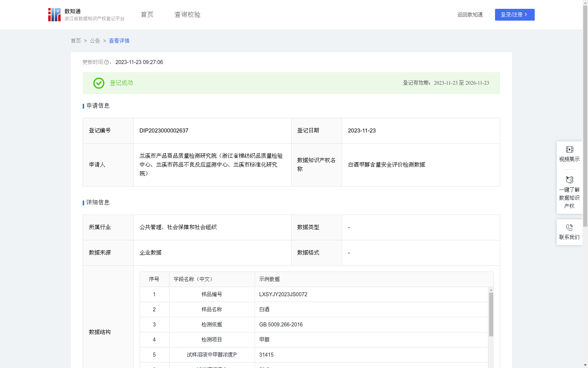
Task: Click the 数知通 logo icon
Action: (54, 15)
